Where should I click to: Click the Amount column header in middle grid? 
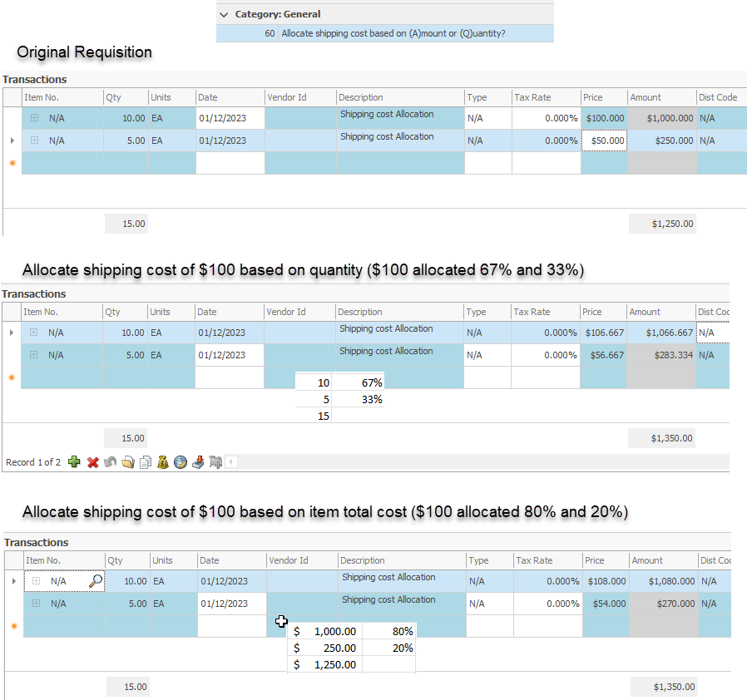(x=660, y=312)
